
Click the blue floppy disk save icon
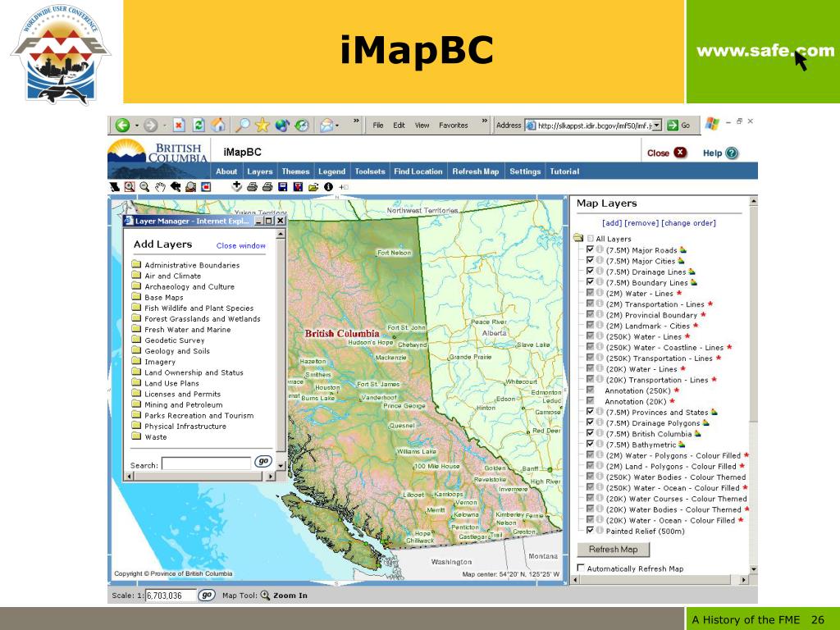click(x=283, y=187)
